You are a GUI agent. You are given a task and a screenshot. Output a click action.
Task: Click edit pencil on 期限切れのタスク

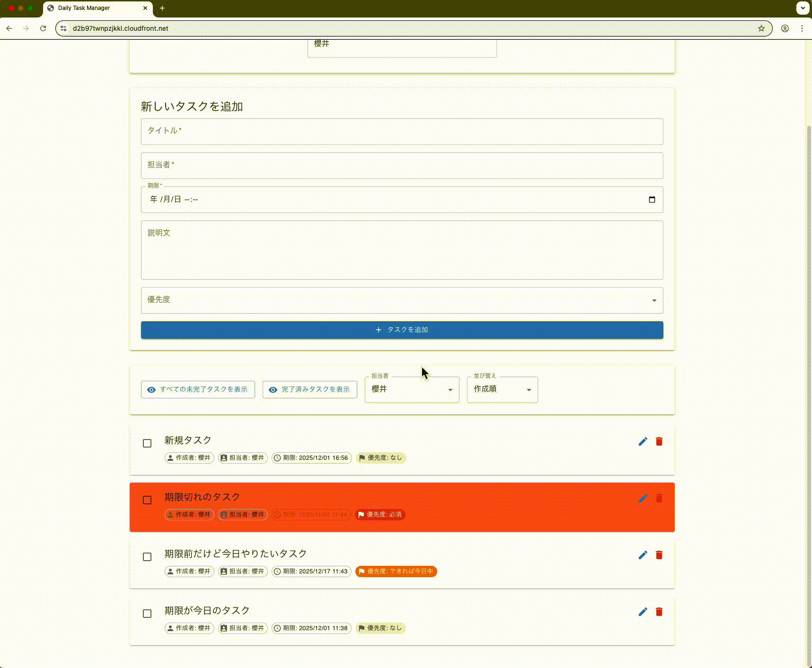[x=643, y=498]
